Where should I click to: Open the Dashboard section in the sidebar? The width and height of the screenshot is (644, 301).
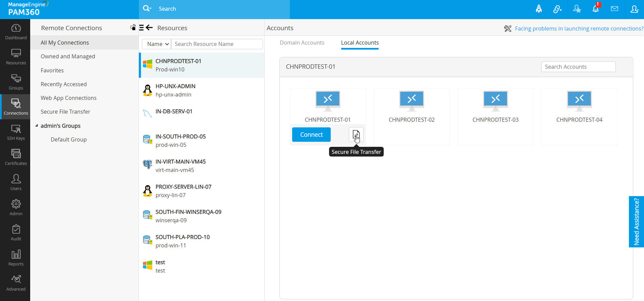coord(16,32)
